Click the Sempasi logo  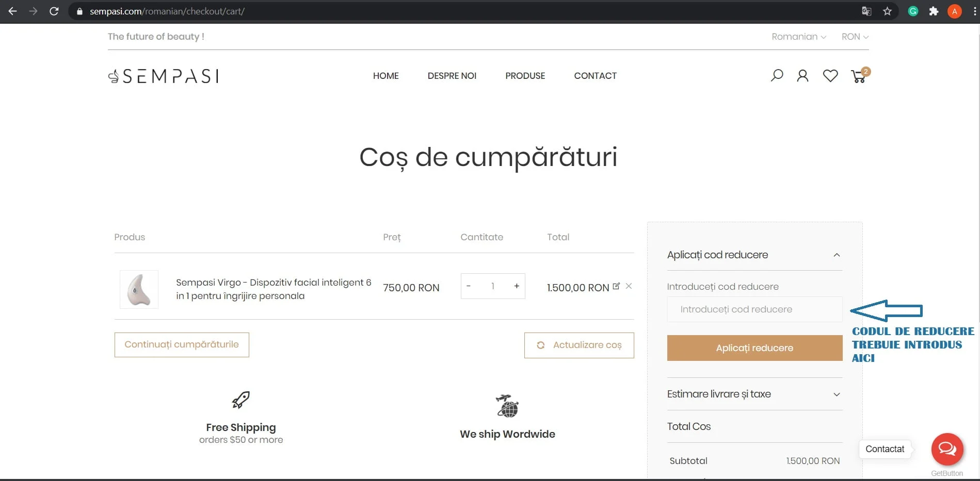click(163, 76)
